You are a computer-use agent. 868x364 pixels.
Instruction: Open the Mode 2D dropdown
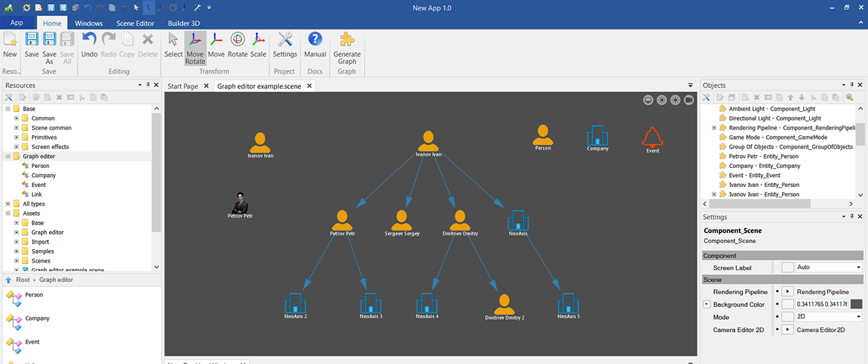coord(858,317)
